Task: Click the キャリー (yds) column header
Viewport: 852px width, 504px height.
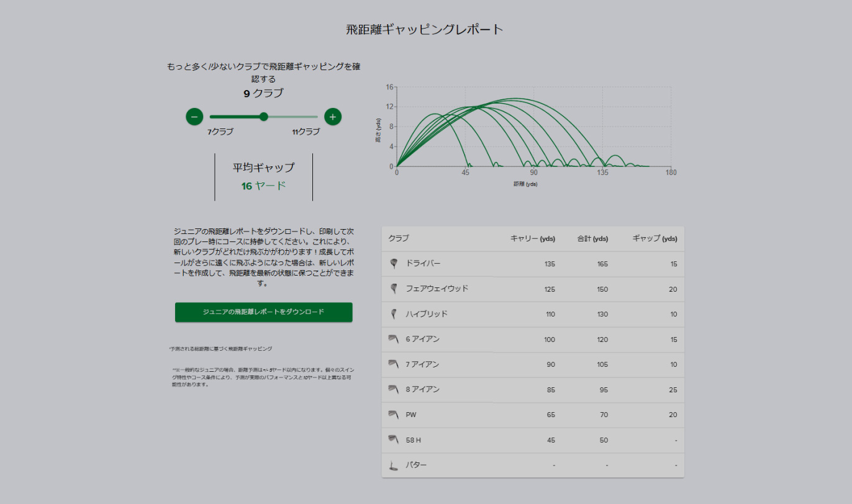Action: click(x=532, y=238)
